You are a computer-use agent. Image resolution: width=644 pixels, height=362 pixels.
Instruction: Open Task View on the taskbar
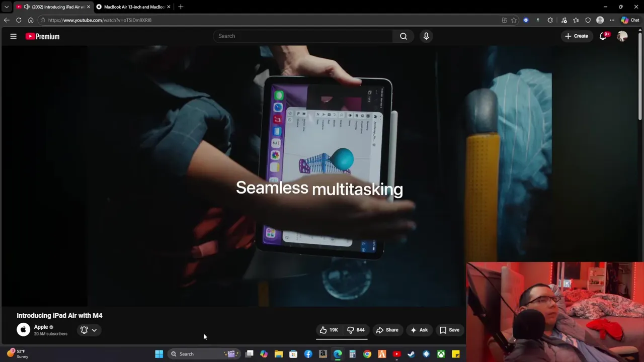pyautogui.click(x=249, y=354)
